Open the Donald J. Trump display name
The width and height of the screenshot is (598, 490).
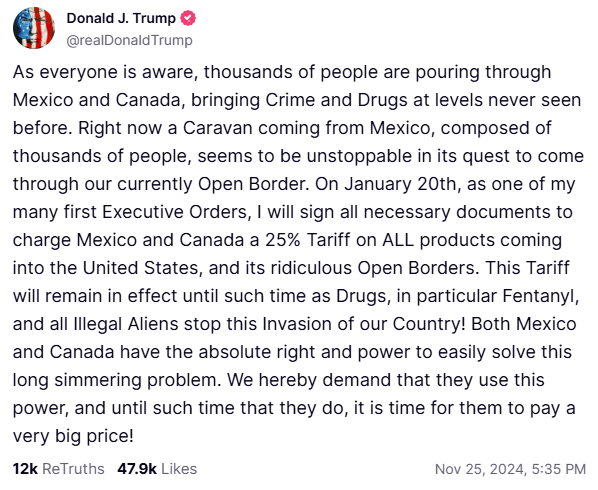tap(121, 18)
